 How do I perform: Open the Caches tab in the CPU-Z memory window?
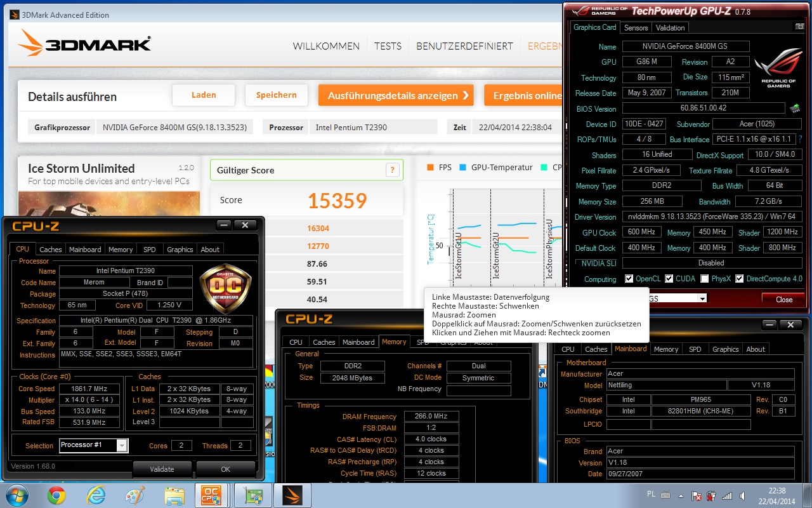(324, 342)
